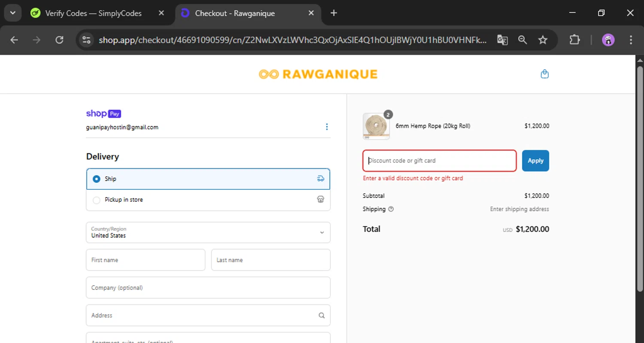
Task: Show Shipping info help icon
Action: tap(391, 209)
